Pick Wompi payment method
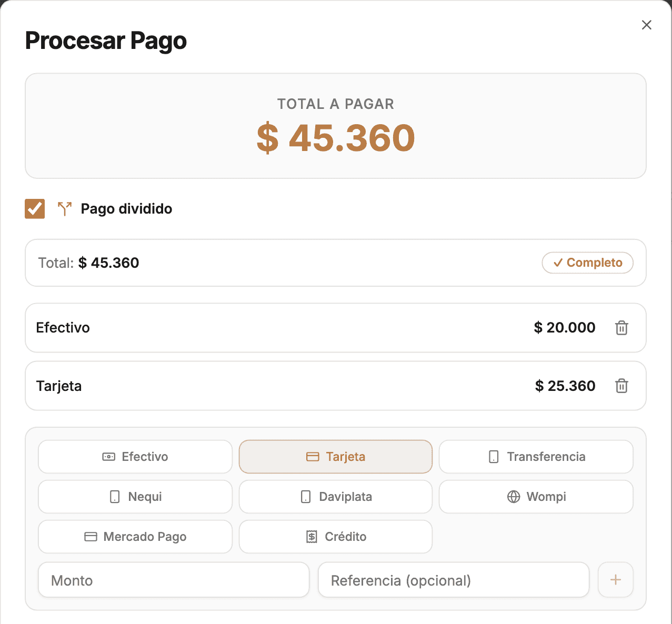This screenshot has height=624, width=672. [x=536, y=497]
